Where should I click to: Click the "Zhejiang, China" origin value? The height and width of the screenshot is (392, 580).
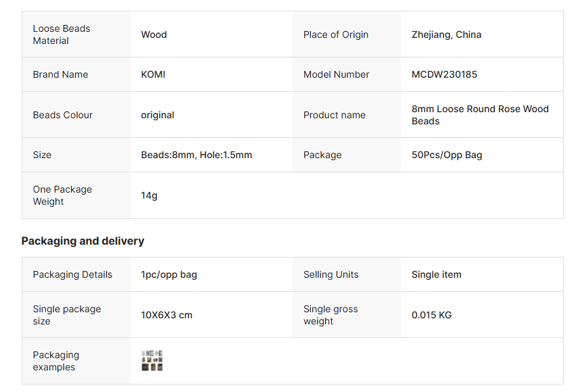[446, 34]
